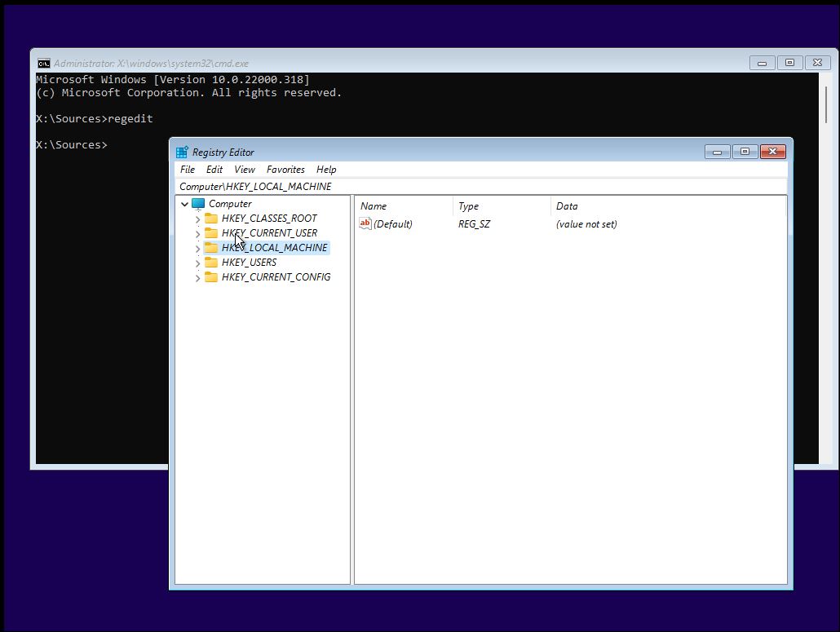
Task: Select the HKEY_CURRENT_CONFIG label
Action: click(276, 277)
